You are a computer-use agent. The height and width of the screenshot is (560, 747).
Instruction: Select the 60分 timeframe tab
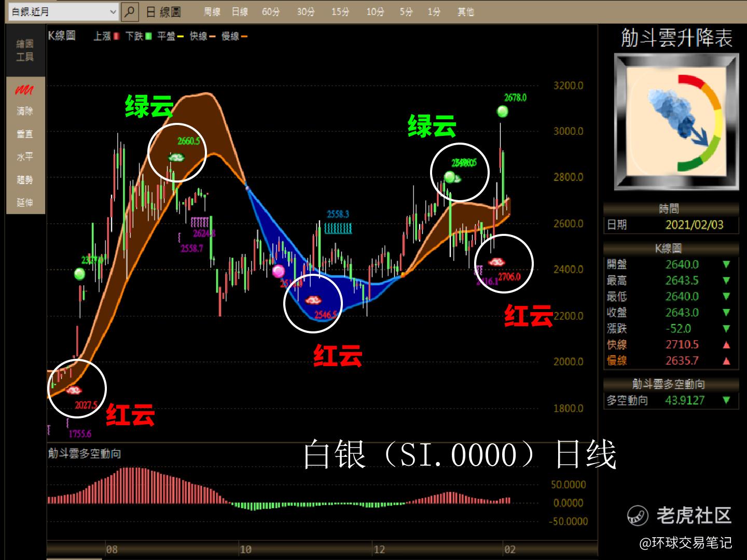[x=271, y=11]
